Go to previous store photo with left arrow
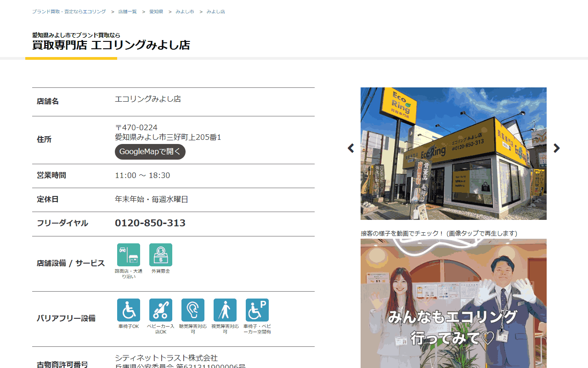 coord(351,148)
